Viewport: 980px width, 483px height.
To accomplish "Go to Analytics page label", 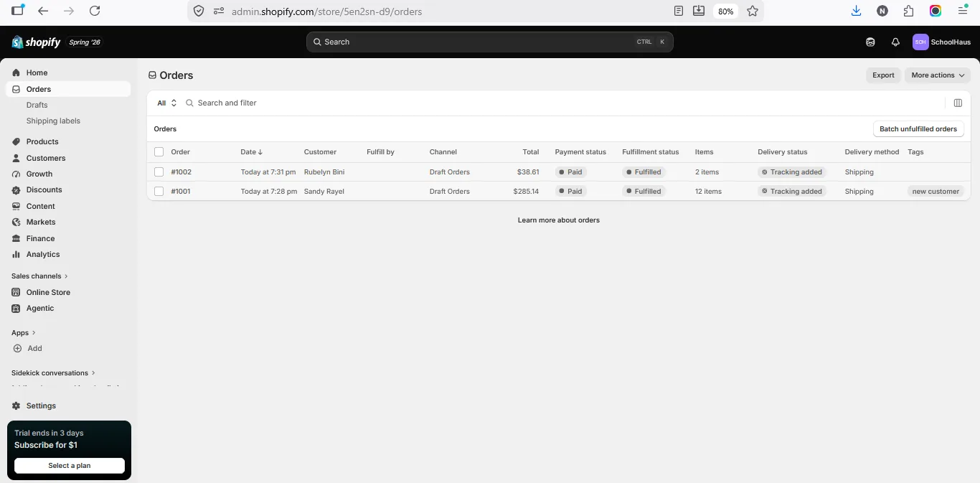I will click(x=43, y=254).
